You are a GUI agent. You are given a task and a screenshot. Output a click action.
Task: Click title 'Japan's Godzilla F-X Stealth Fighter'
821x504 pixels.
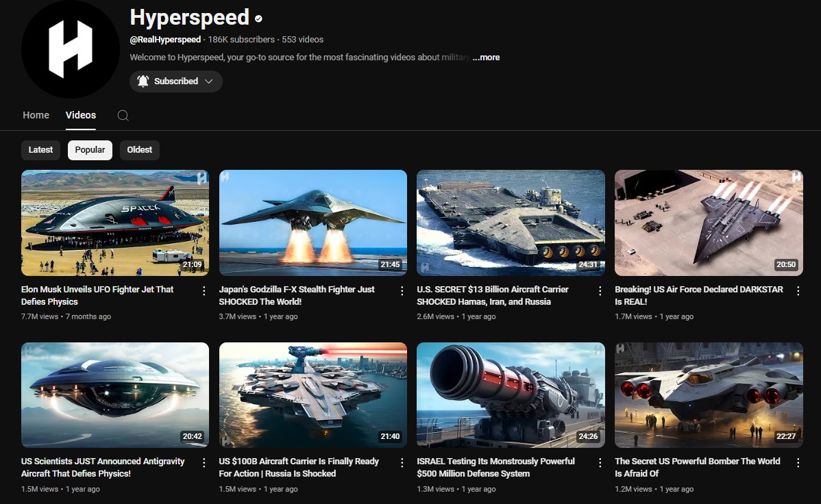pos(296,295)
